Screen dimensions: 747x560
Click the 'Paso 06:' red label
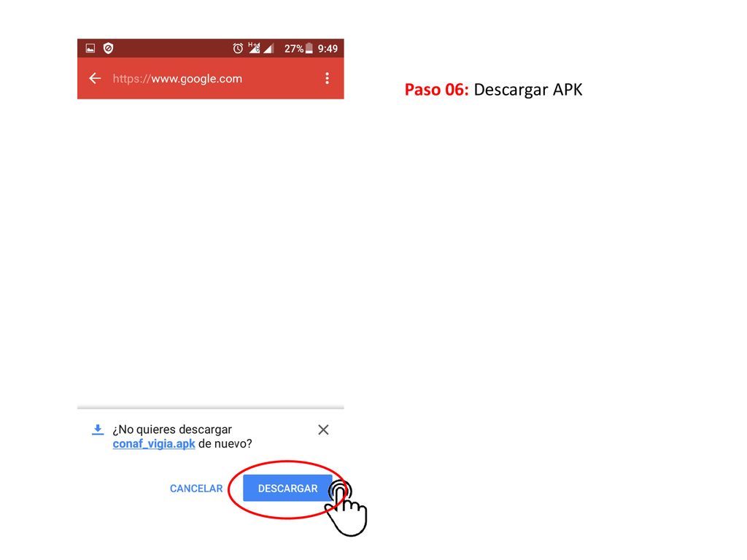(x=436, y=90)
